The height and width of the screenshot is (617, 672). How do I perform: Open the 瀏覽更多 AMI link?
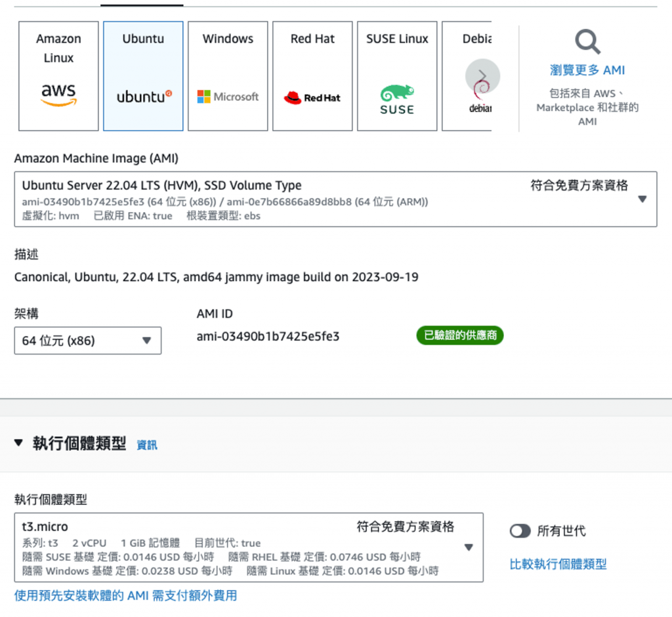pyautogui.click(x=587, y=70)
